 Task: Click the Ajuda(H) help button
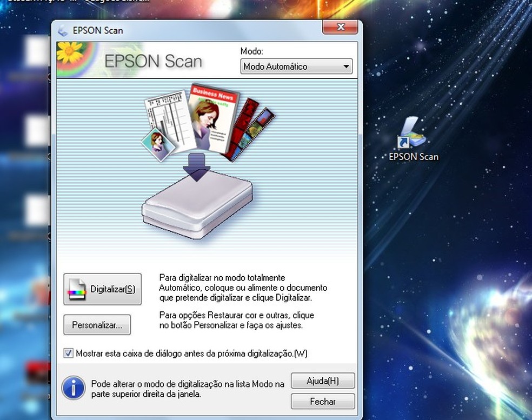323,381
